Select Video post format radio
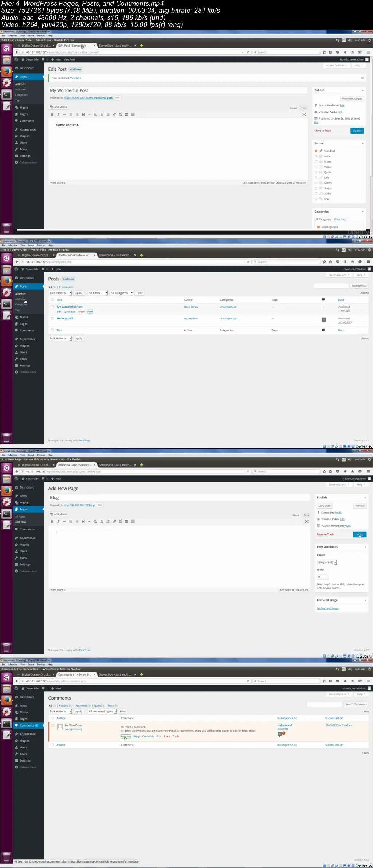 [316, 167]
